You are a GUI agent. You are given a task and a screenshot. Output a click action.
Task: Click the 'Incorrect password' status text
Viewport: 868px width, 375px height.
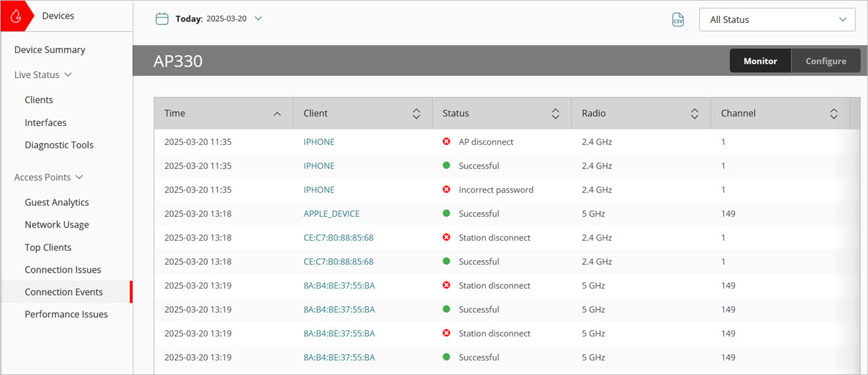pyautogui.click(x=496, y=189)
